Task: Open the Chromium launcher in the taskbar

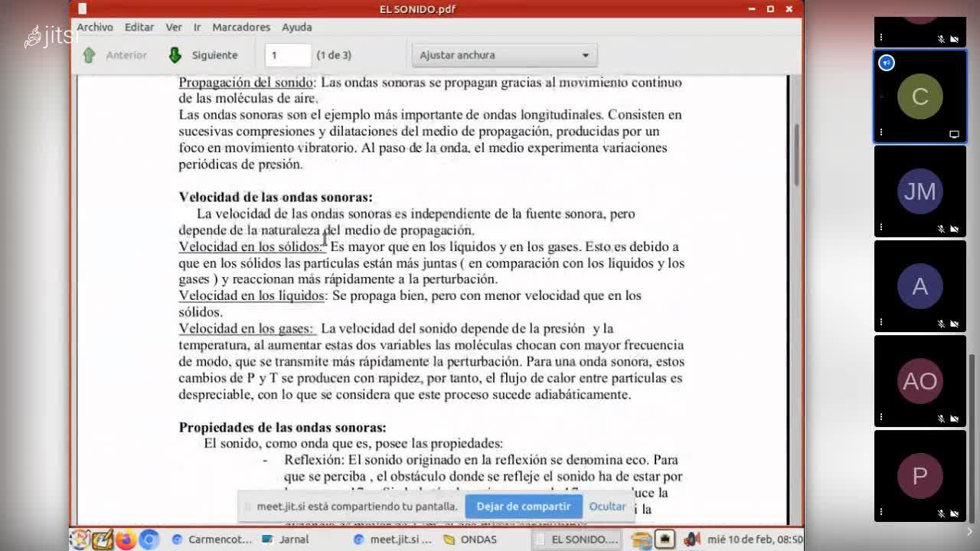Action: tap(149, 540)
